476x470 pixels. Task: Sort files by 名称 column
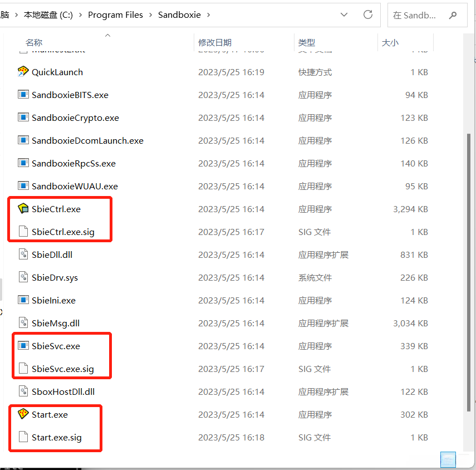coord(34,42)
